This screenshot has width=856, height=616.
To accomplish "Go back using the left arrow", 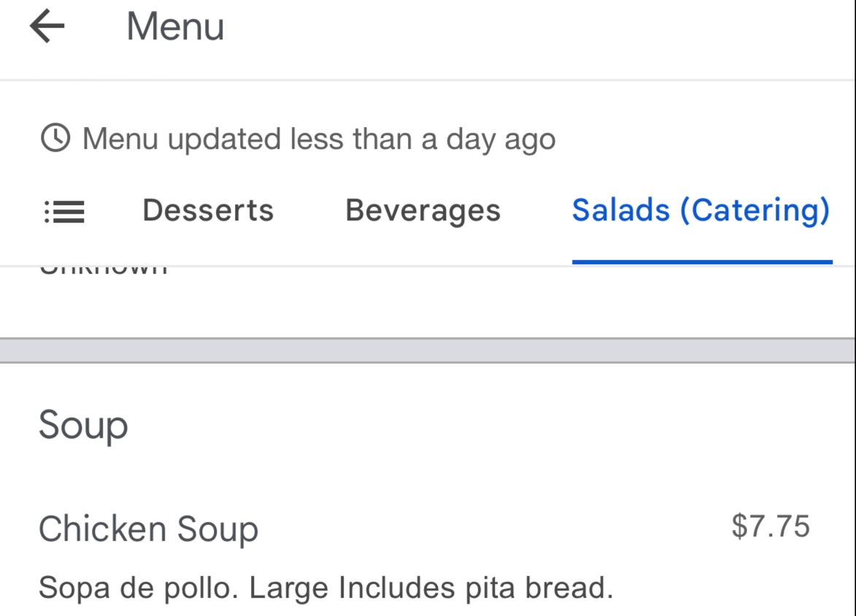I will [47, 27].
